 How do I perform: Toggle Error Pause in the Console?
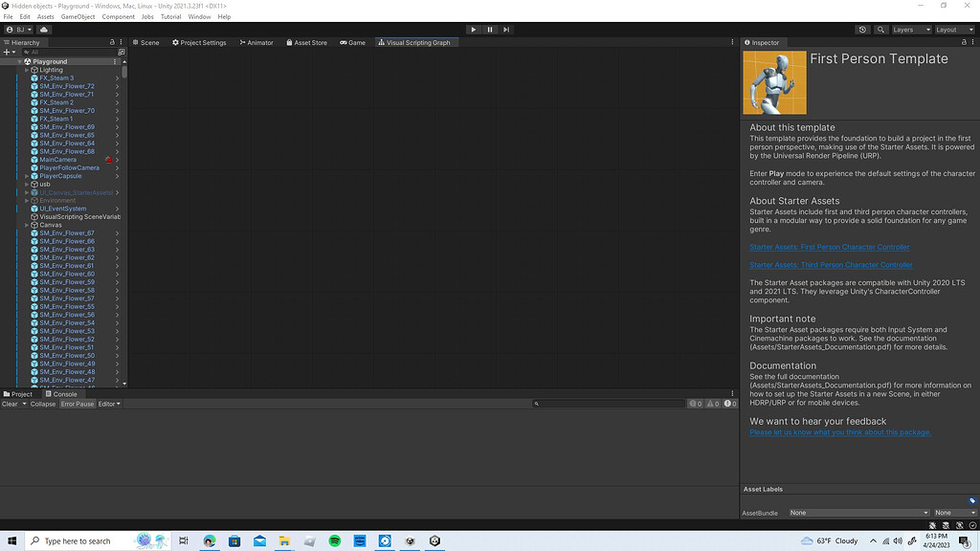coord(77,404)
